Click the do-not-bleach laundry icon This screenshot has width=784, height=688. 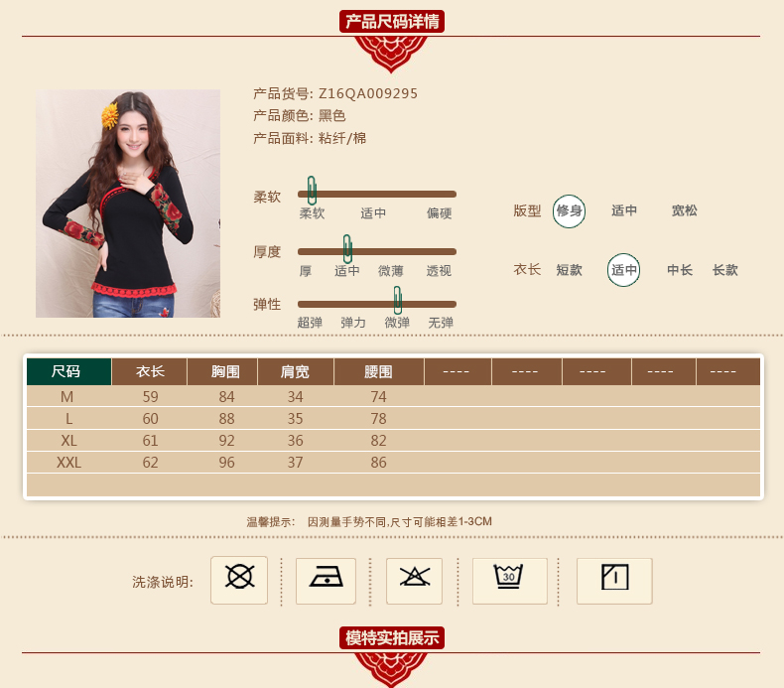(239, 580)
